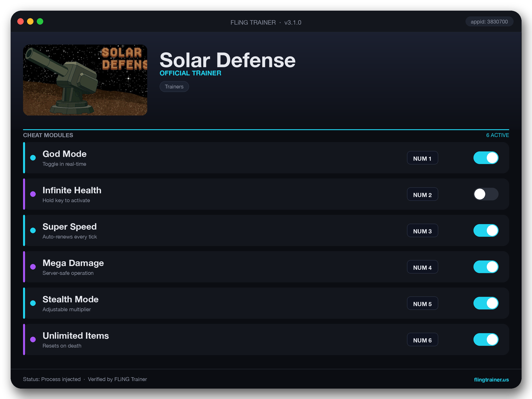Viewport: 532px width, 399px height.
Task: Open the flingtrainer.us link
Action: coord(491,379)
